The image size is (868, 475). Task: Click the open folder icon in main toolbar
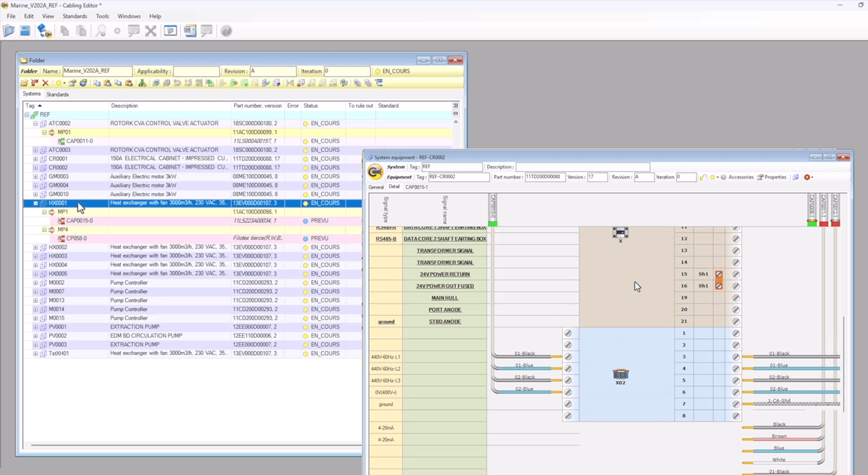tap(9, 31)
